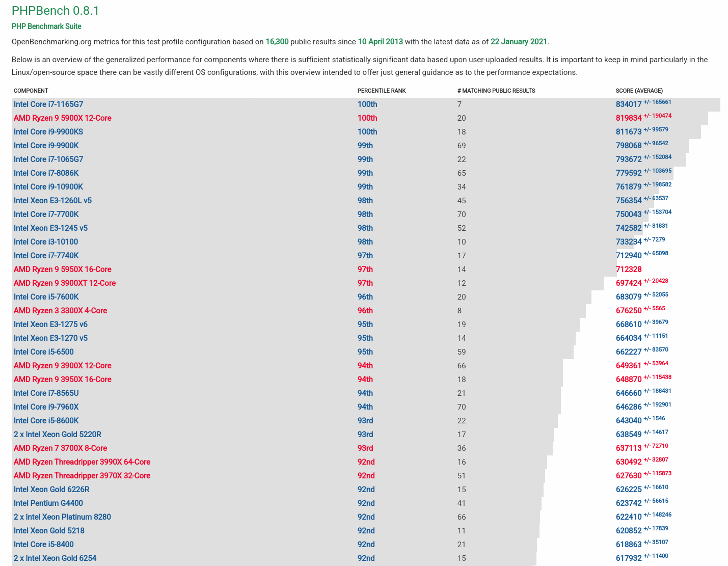Open Intel Core i9-9900KS component page

(x=48, y=132)
